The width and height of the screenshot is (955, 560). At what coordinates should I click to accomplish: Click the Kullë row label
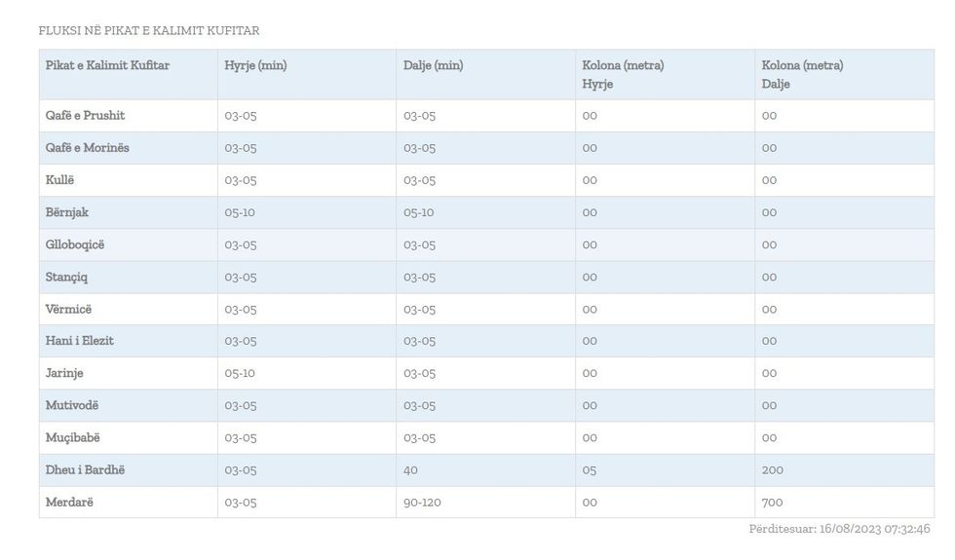click(x=60, y=180)
